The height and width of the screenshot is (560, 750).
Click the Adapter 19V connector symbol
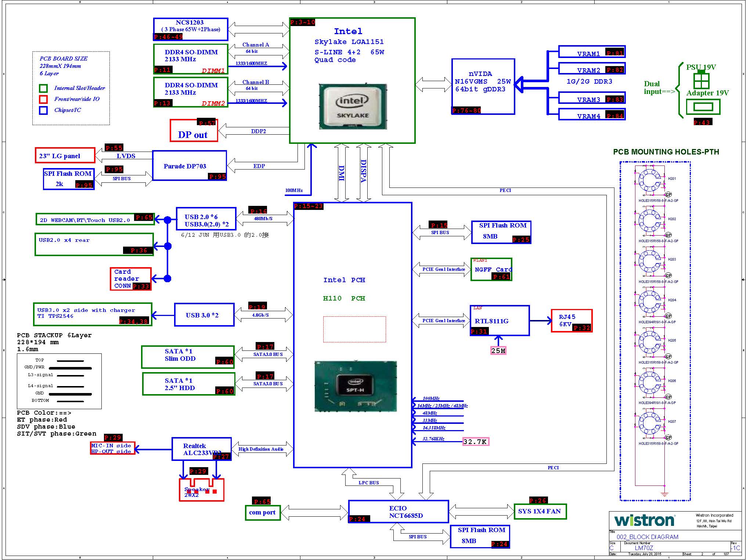click(x=703, y=107)
